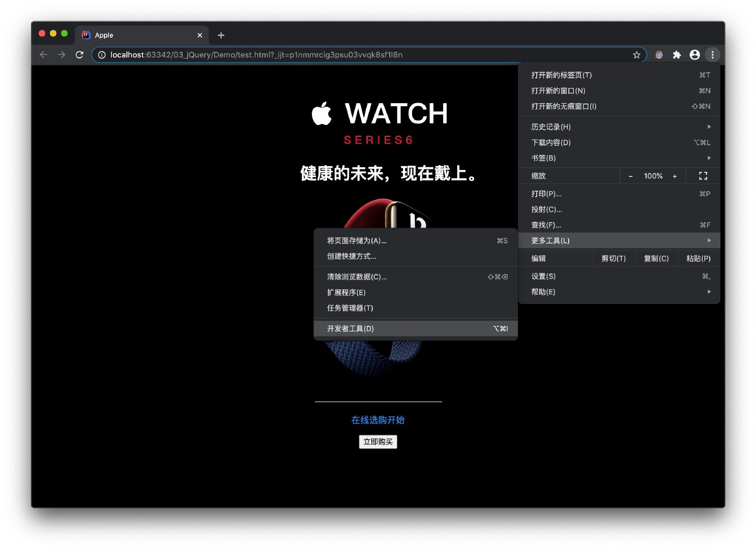Image resolution: width=756 pixels, height=549 pixels.
Task: Choose 打开新的标签页(T) from menu
Action: [619, 75]
